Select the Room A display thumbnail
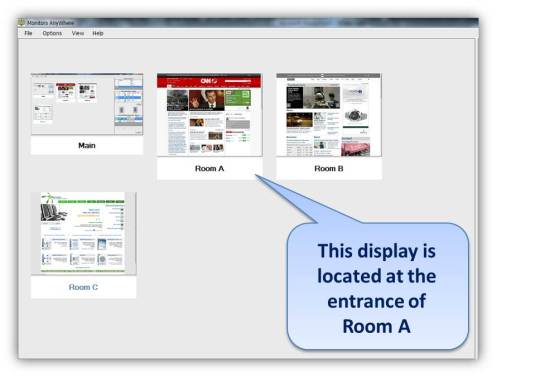 [209, 115]
